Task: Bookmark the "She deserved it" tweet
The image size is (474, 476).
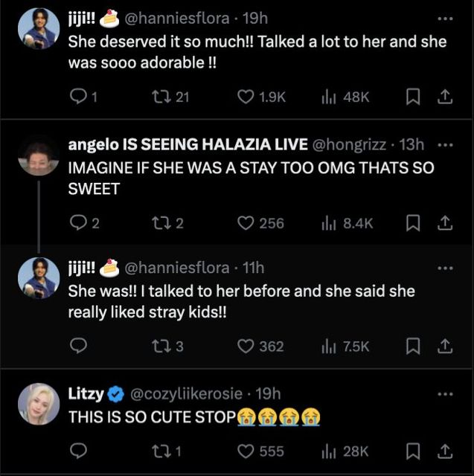Action: click(x=415, y=97)
